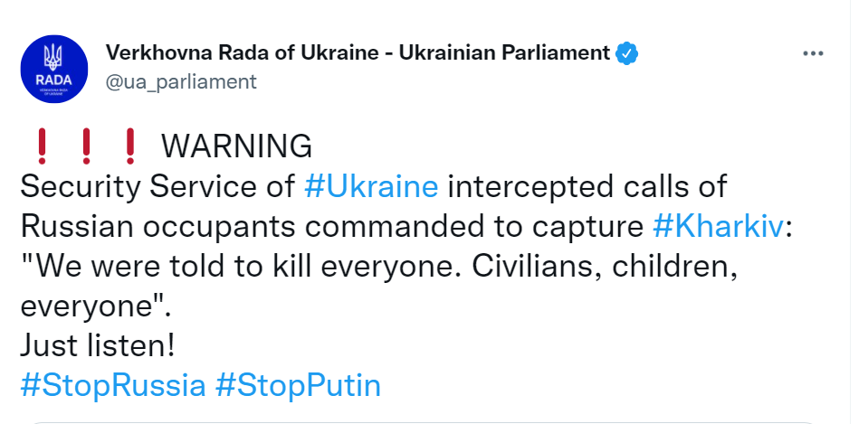868x424 pixels.
Task: Click the second red exclamation mark emoji
Action: tap(86, 145)
